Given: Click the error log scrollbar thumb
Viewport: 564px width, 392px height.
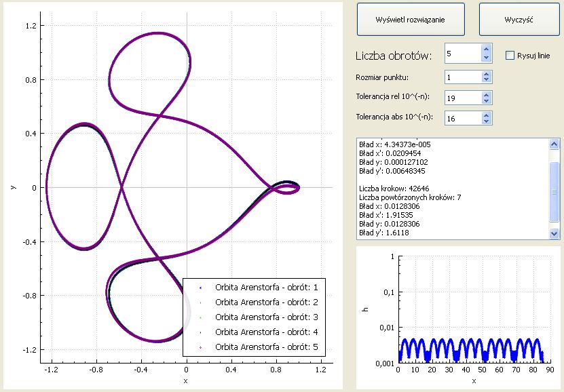Looking at the screenshot, I should (554, 191).
